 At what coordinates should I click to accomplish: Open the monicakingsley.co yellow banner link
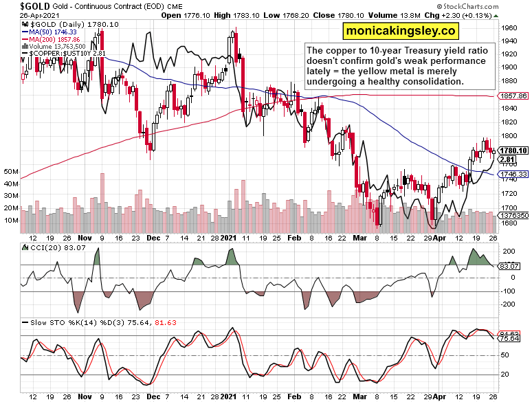coord(401,30)
